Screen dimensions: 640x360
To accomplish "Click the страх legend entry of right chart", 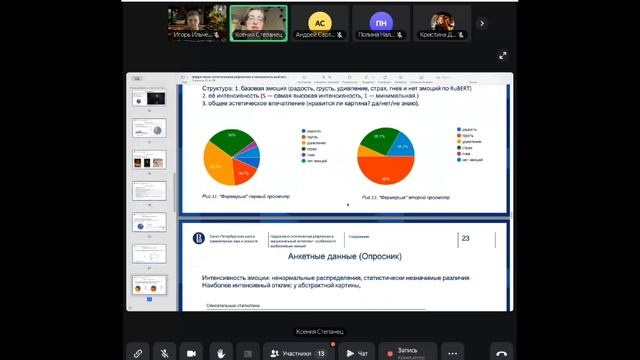I will pos(464,147).
